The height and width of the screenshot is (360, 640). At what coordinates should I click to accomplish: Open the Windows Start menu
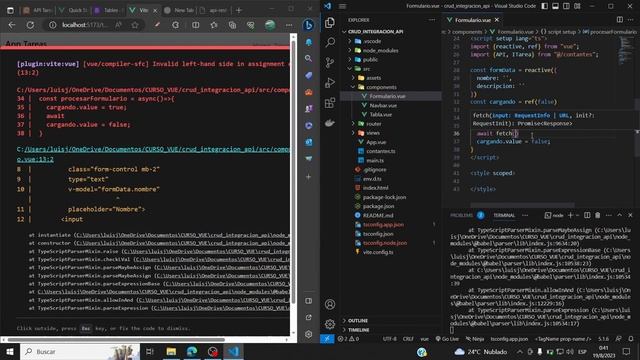(x=10, y=351)
